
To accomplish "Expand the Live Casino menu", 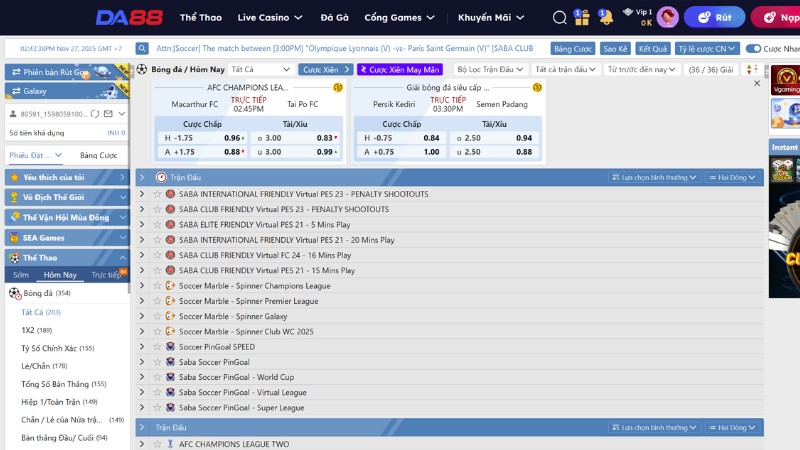I will [x=270, y=18].
